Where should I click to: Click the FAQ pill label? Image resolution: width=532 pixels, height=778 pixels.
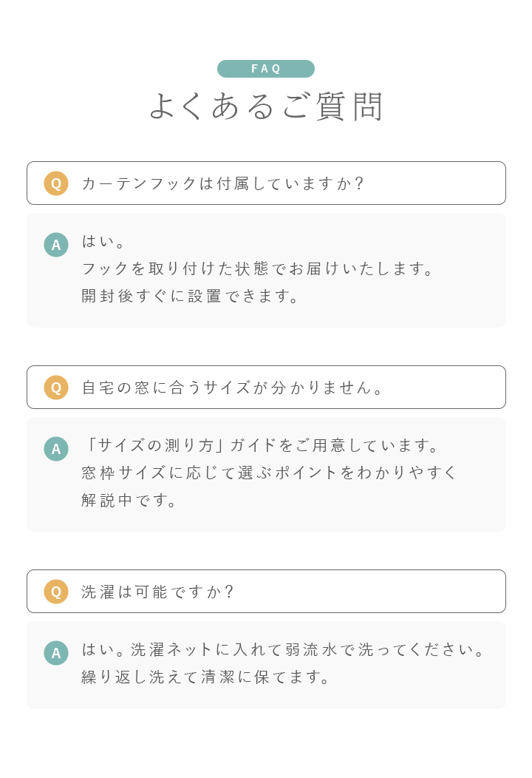266,69
